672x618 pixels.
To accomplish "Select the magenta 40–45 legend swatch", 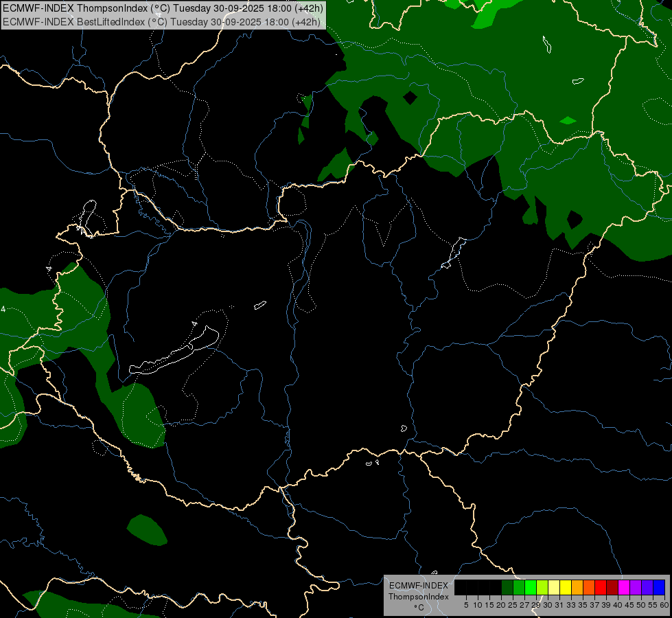I will (x=624, y=587).
